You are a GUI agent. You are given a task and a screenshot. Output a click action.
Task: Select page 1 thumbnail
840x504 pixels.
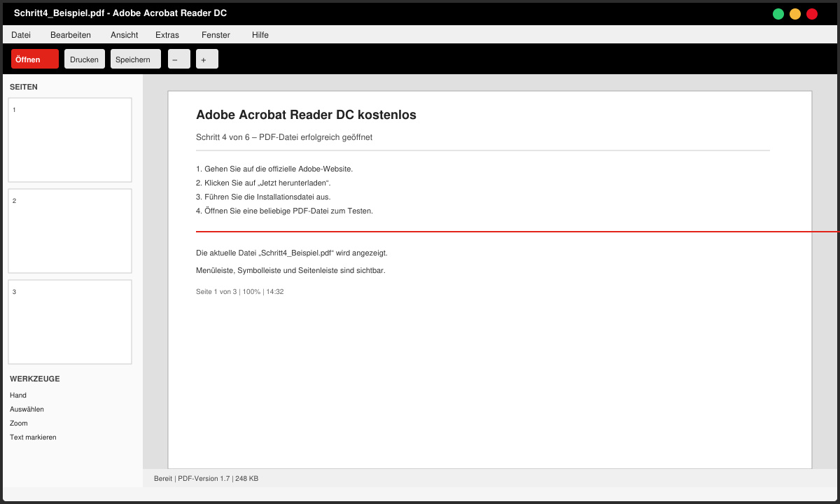70,140
